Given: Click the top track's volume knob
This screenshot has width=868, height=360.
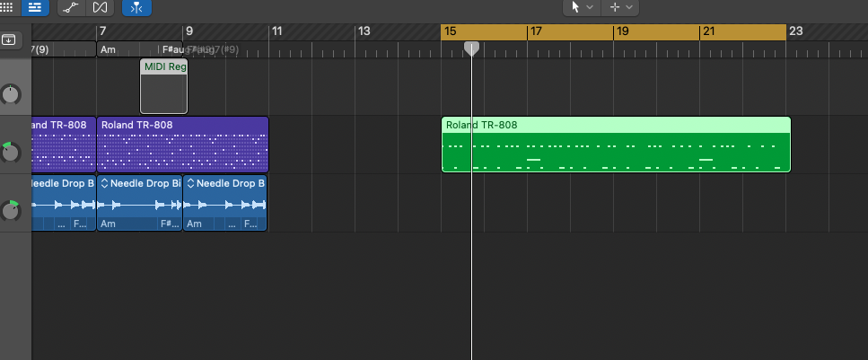Looking at the screenshot, I should 10,94.
